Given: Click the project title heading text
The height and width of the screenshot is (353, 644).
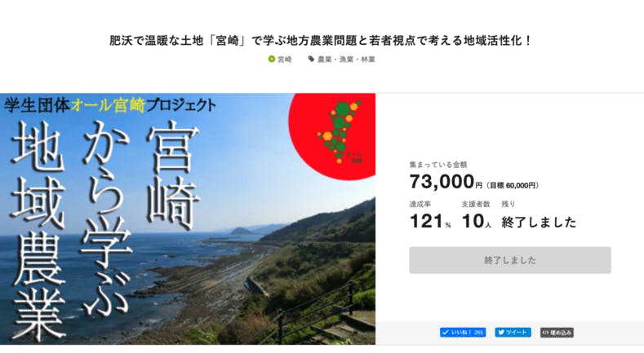Looking at the screenshot, I should [x=321, y=41].
